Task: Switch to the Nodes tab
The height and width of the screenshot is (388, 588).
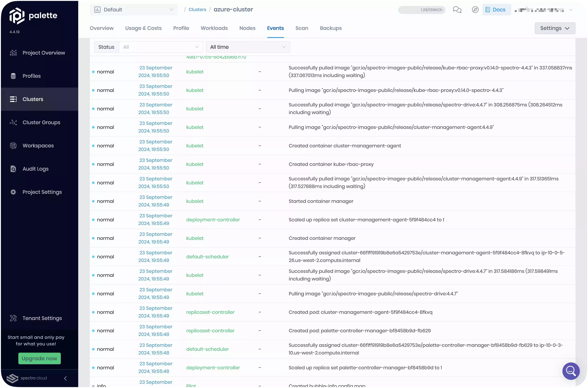Action: [x=247, y=28]
